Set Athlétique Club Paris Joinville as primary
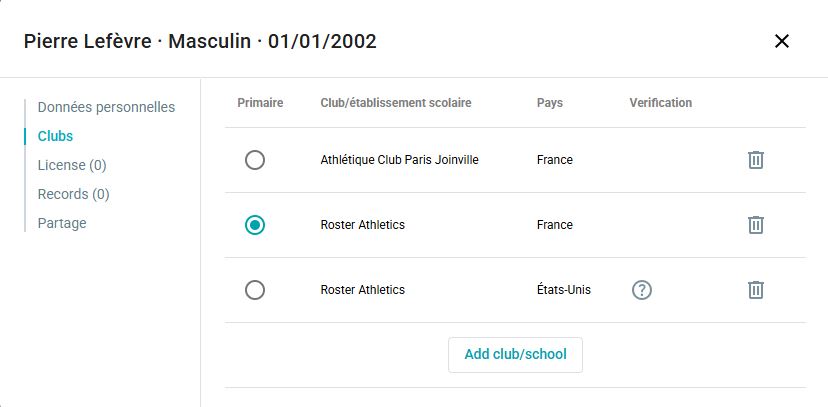Image resolution: width=828 pixels, height=407 pixels. click(255, 160)
